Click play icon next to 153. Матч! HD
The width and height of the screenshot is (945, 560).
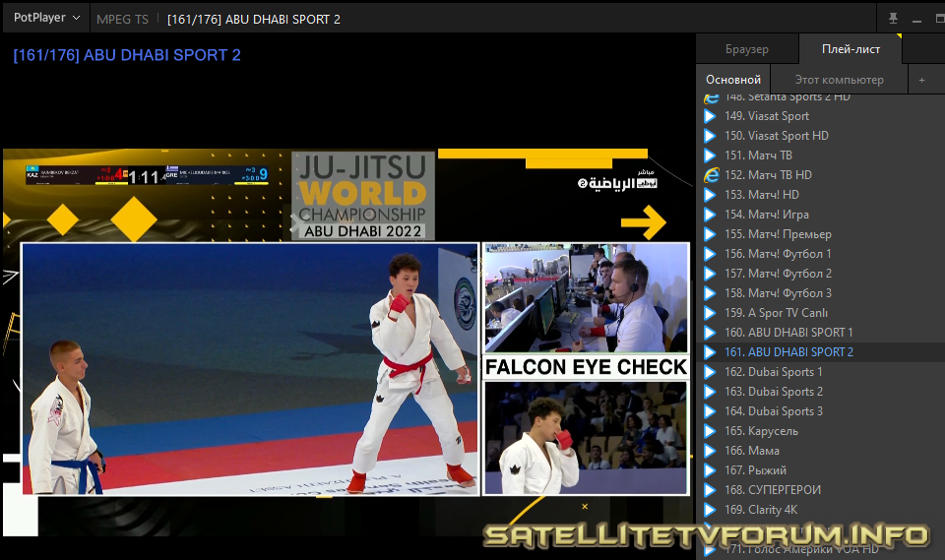click(710, 195)
